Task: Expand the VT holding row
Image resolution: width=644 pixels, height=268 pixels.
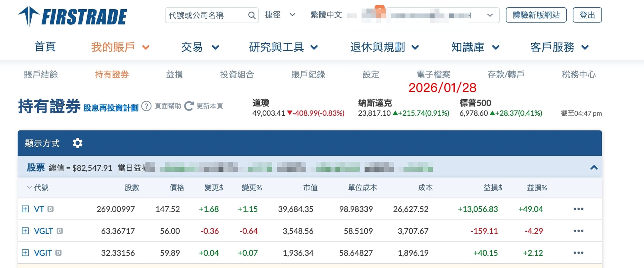Action: click(x=25, y=209)
